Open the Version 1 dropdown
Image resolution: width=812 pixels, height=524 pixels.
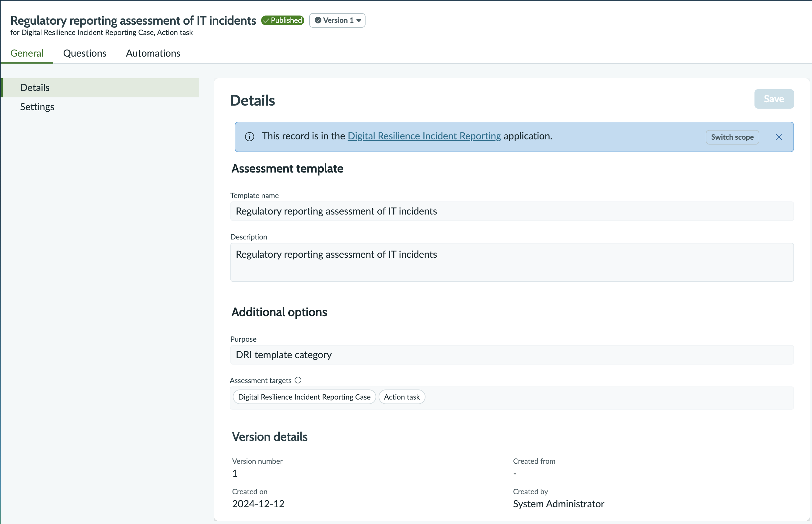pos(337,20)
